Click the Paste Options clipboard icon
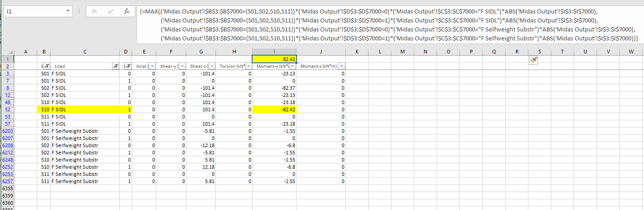The height and width of the screenshot is (210, 644). (x=533, y=60)
